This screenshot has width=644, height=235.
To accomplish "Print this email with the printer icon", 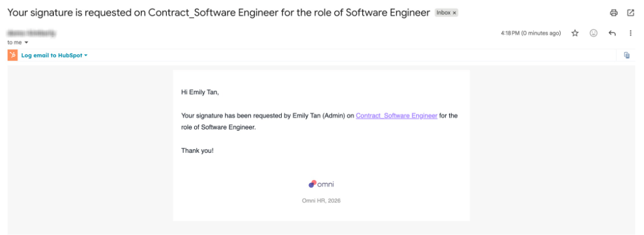I will (x=614, y=13).
